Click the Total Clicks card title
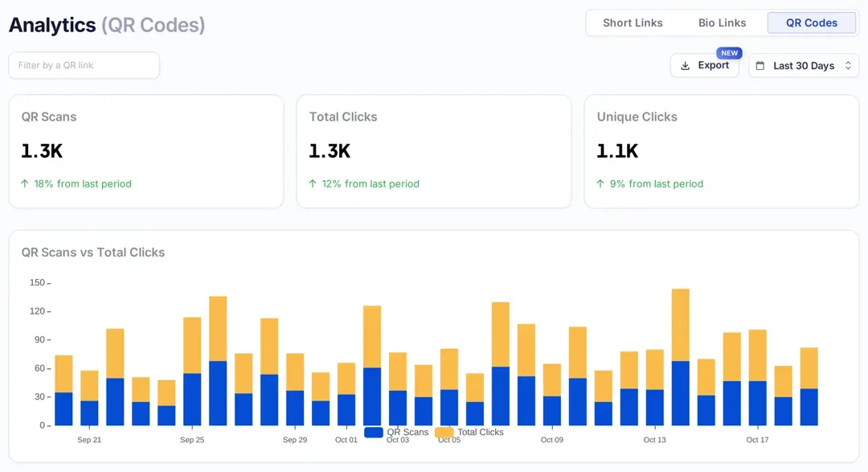 [342, 117]
